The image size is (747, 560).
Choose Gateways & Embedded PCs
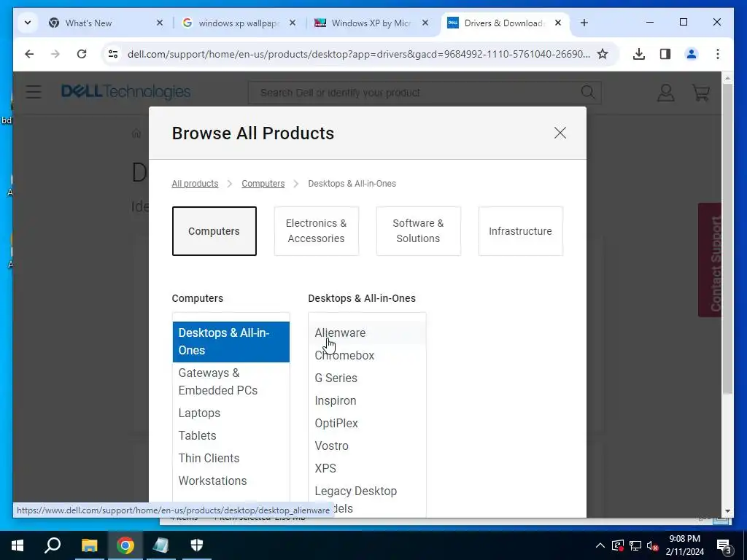coord(231,381)
